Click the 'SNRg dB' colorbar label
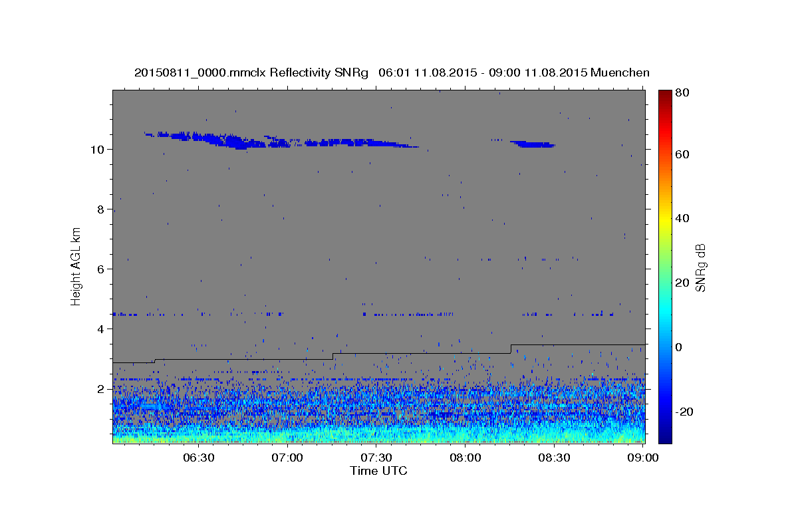 click(701, 267)
